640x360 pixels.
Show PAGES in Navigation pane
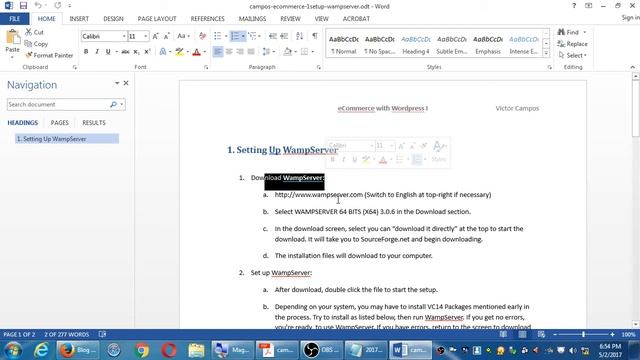[60, 122]
